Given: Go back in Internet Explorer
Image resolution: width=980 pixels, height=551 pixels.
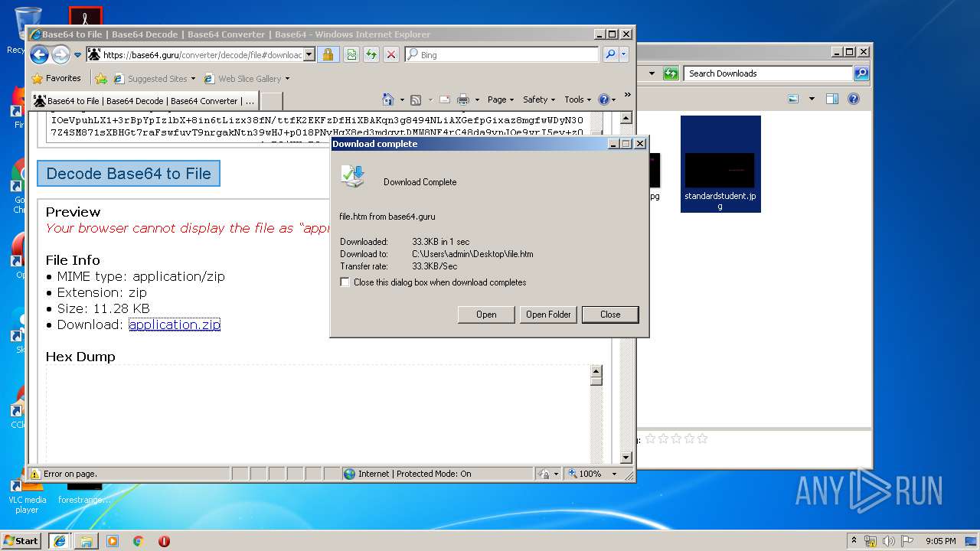Looking at the screenshot, I should pos(39,54).
